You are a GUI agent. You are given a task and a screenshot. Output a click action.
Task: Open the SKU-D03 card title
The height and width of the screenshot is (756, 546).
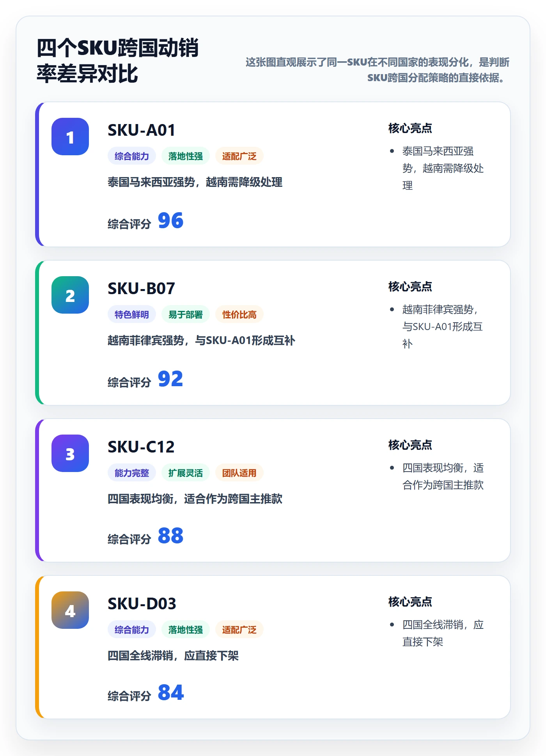[x=142, y=604]
